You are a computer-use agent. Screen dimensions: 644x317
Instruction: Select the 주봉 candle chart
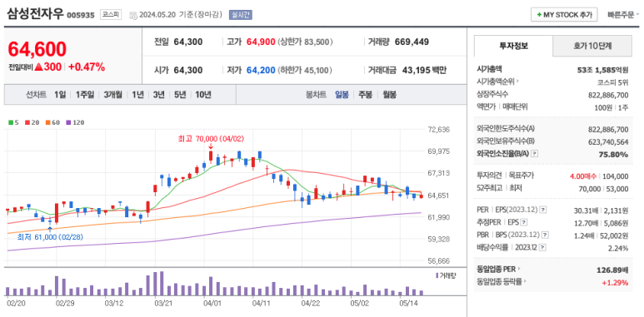click(365, 95)
